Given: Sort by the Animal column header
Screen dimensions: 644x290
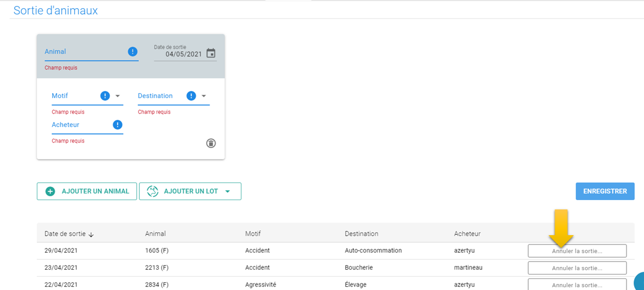Looking at the screenshot, I should click(x=155, y=234).
